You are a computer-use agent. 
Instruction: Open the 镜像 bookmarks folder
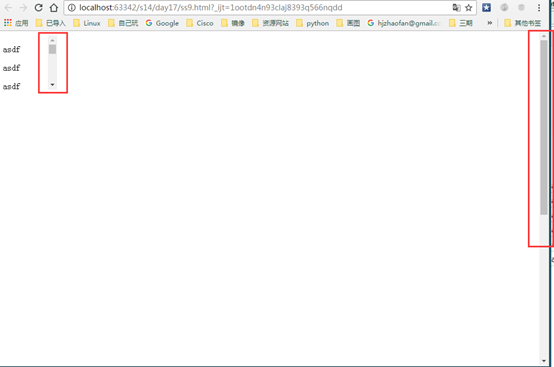233,23
